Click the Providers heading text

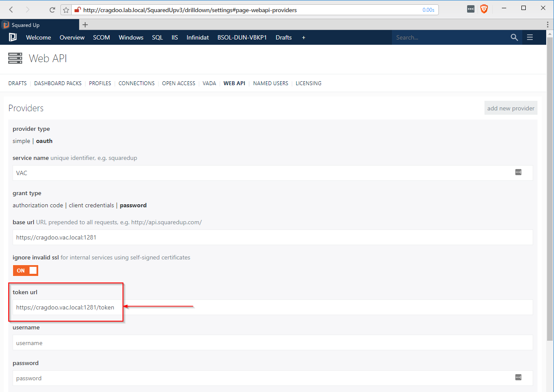point(26,108)
